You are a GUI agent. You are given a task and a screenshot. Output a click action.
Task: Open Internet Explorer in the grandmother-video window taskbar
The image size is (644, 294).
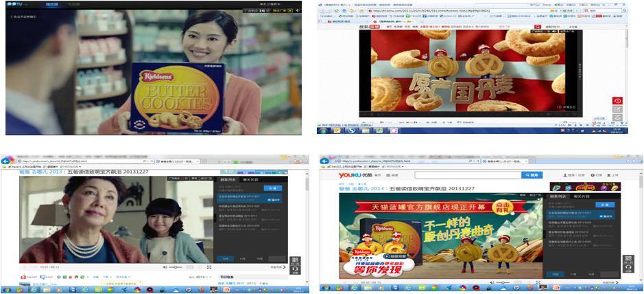tap(34, 289)
